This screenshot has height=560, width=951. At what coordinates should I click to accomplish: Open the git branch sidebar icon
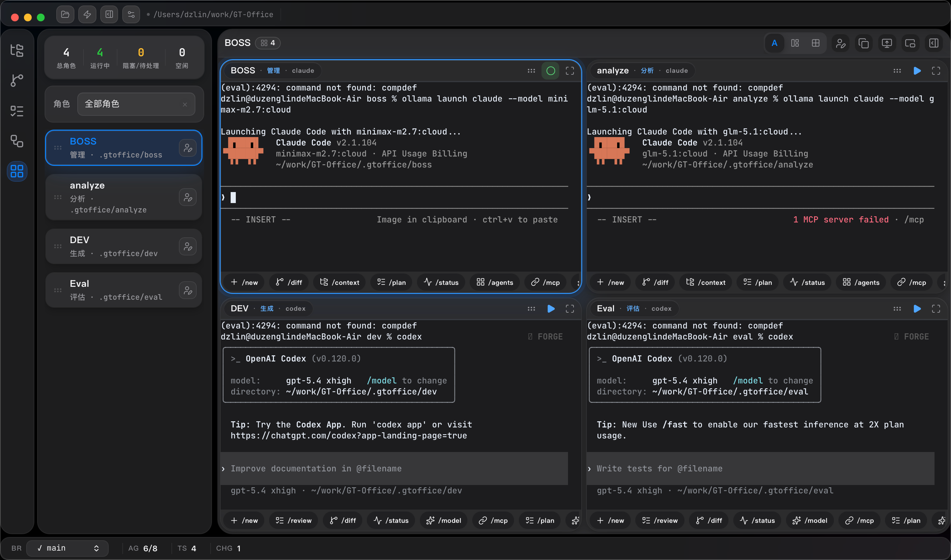tap(16, 80)
